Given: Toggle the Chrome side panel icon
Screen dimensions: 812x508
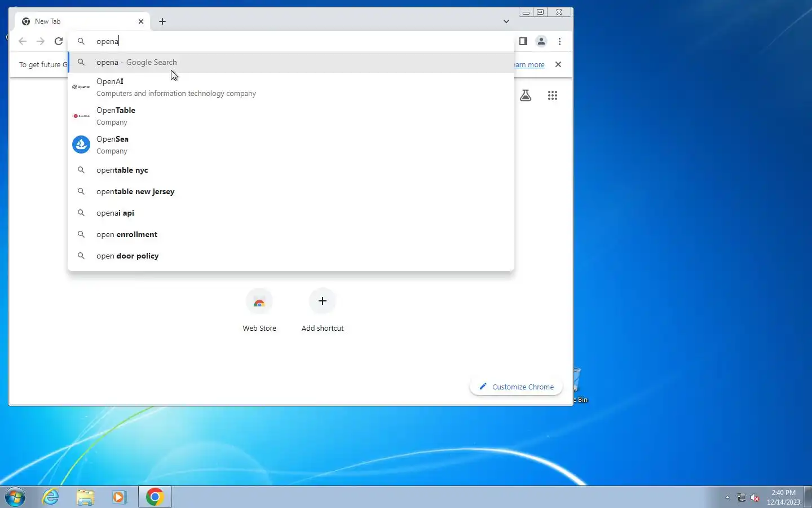Looking at the screenshot, I should [523, 41].
